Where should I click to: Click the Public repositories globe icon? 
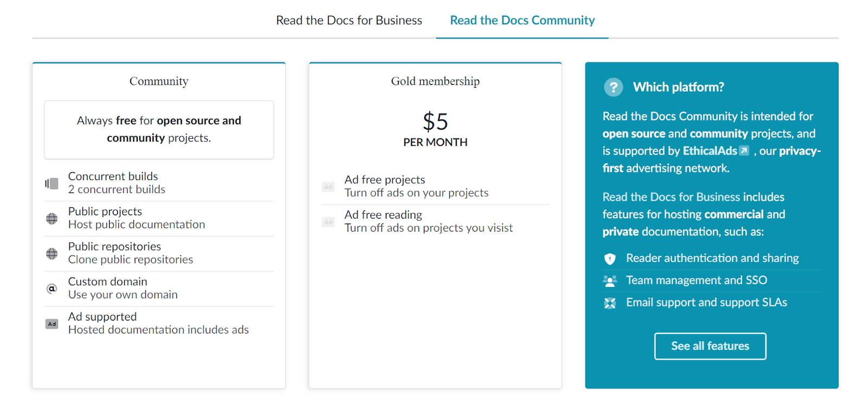point(52,253)
